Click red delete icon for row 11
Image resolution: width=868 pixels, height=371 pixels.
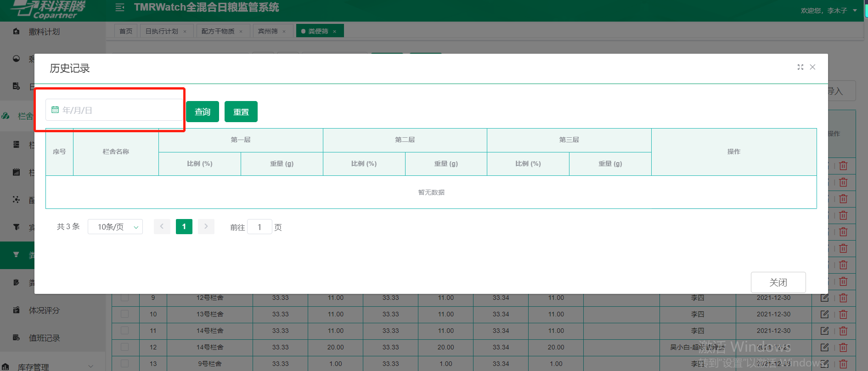[x=843, y=331]
